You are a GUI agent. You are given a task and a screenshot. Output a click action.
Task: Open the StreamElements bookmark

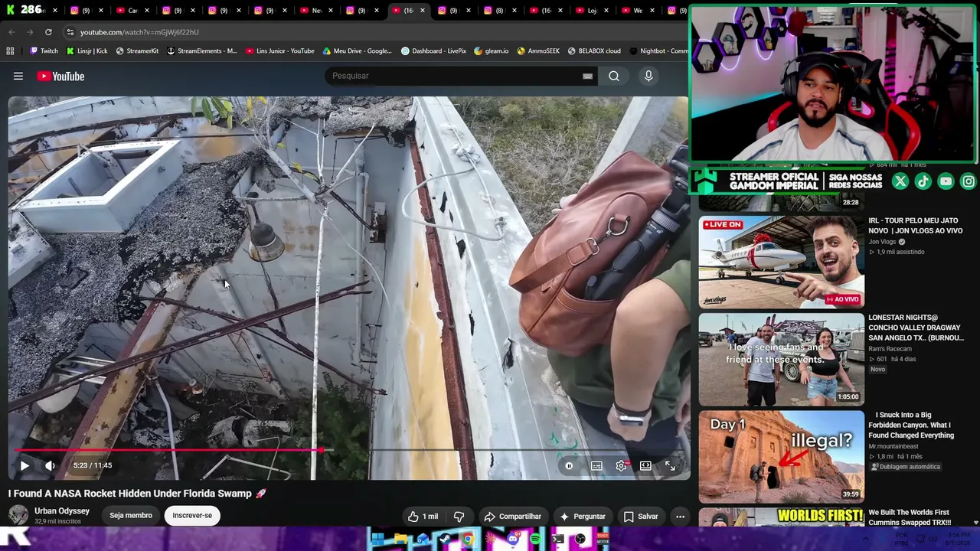(x=202, y=51)
